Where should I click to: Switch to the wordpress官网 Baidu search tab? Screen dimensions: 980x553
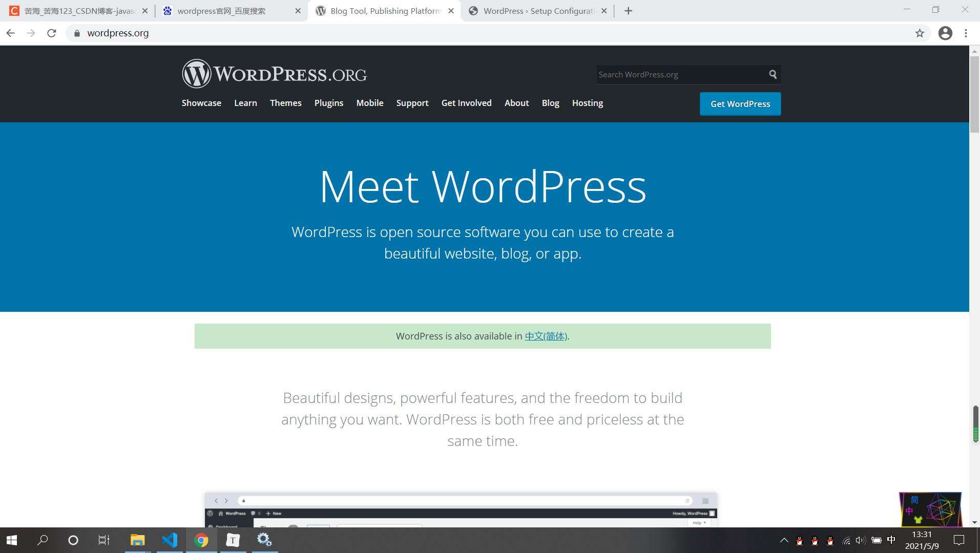click(x=231, y=11)
